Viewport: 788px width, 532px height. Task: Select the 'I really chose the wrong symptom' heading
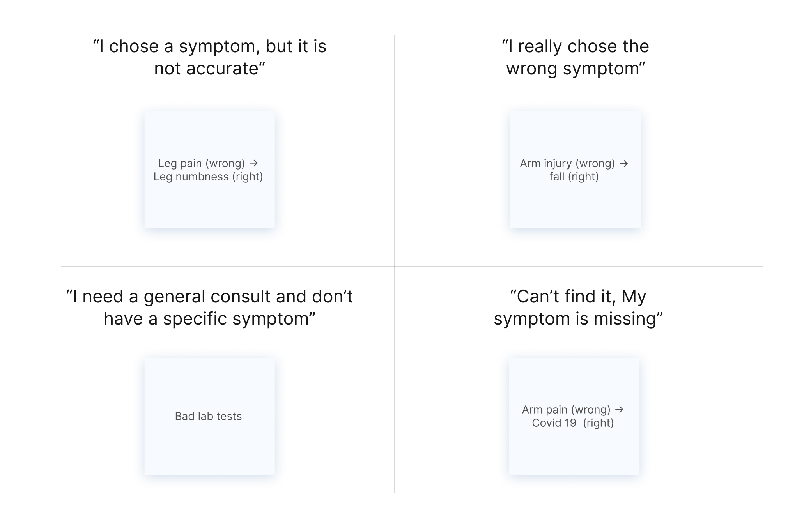(x=575, y=57)
